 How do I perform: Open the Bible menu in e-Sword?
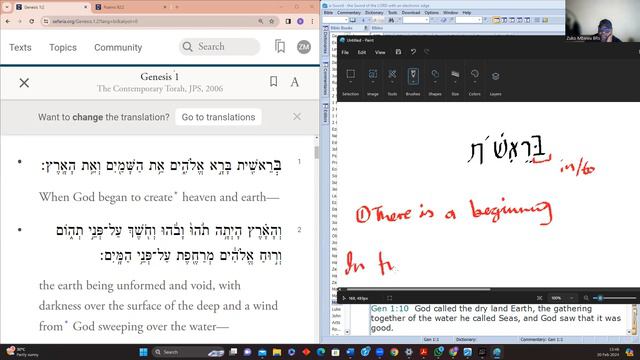pos(328,13)
